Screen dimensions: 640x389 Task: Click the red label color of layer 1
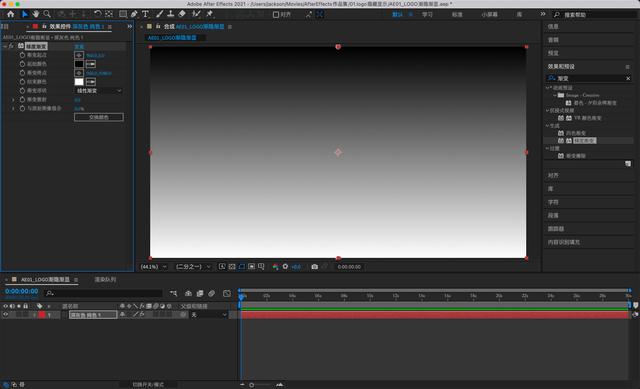42,315
